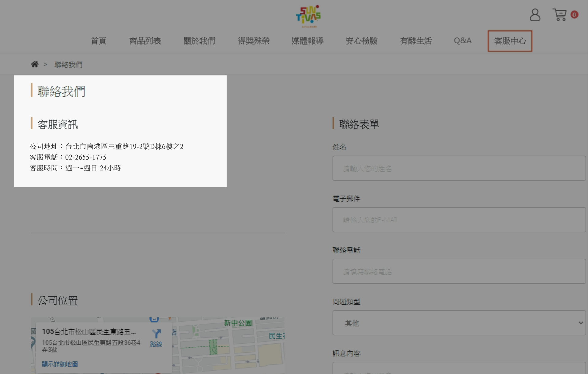Viewport: 588px width, 374px height.
Task: Open the shopping cart icon
Action: (x=560, y=15)
